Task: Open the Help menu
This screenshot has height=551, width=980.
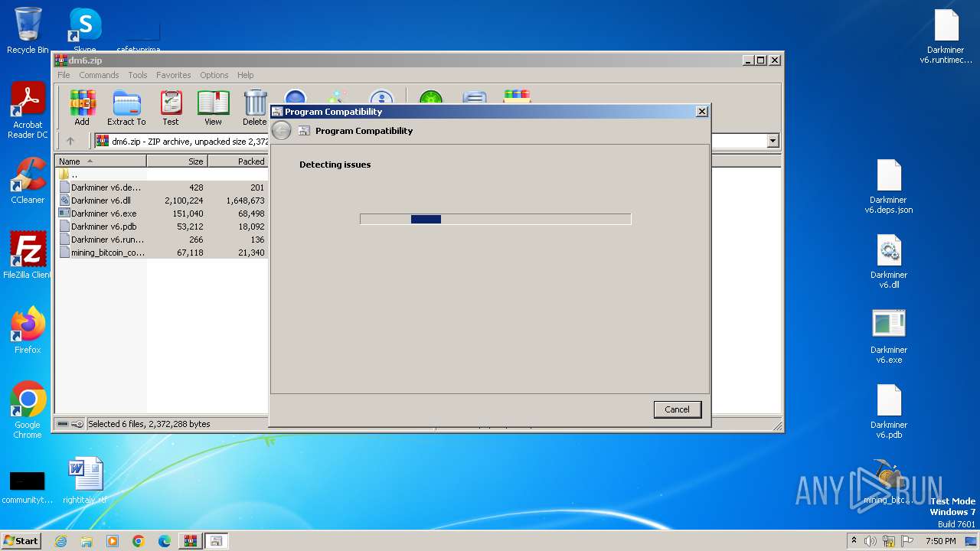Action: [245, 75]
